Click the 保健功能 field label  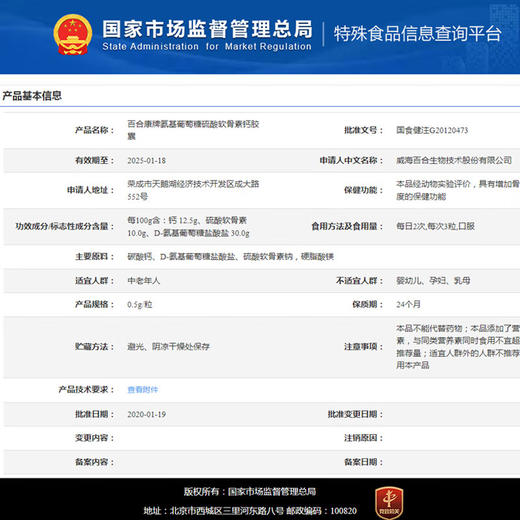pos(363,190)
